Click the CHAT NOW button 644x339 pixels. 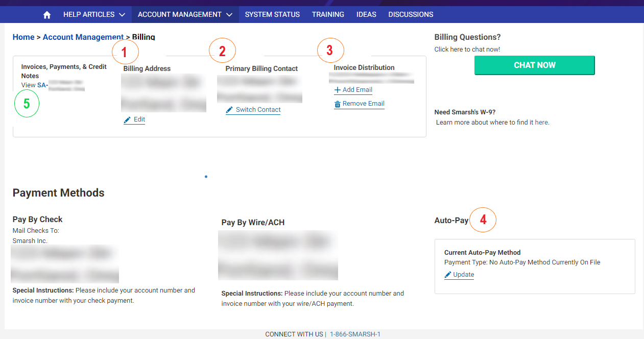click(534, 65)
